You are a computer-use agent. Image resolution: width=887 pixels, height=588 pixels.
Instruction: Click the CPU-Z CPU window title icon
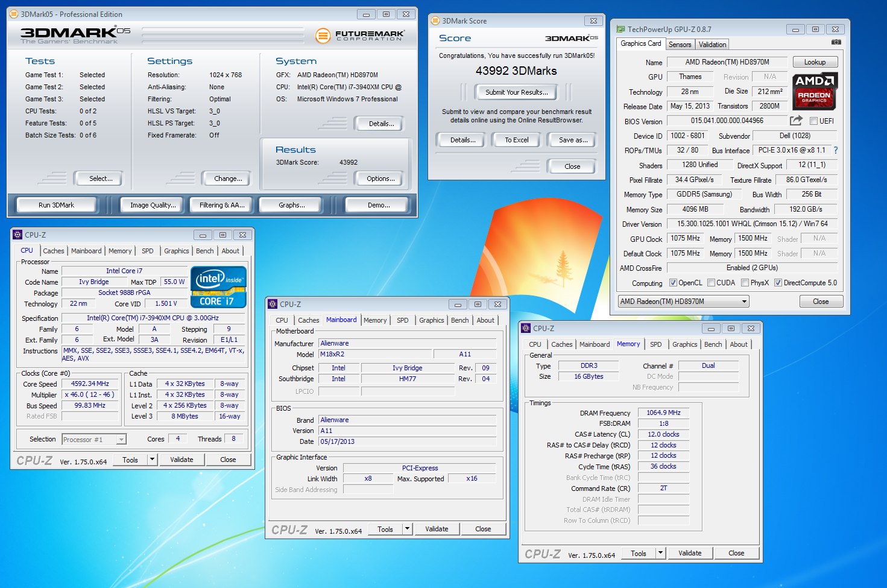tap(17, 235)
